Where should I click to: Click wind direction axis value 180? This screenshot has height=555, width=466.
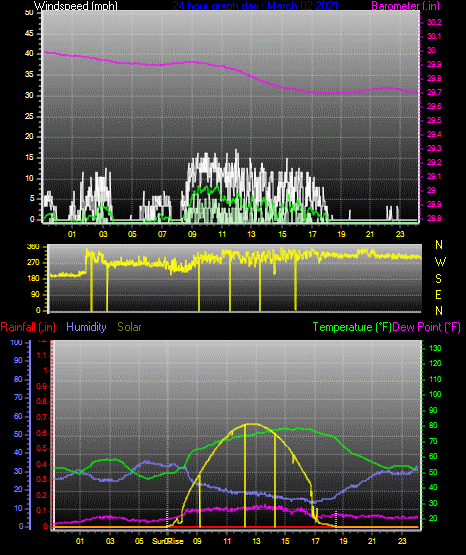coord(33,279)
